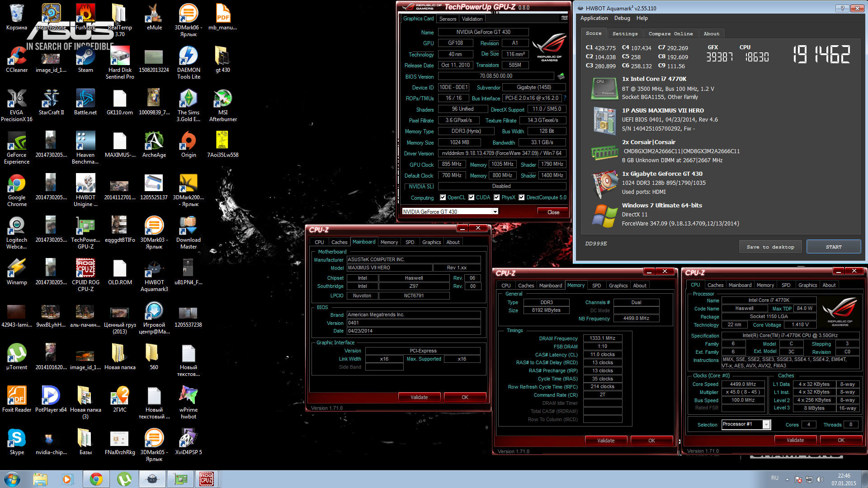This screenshot has width=868, height=488.
Task: Open the GeForce Experience shortcut
Action: [17, 148]
